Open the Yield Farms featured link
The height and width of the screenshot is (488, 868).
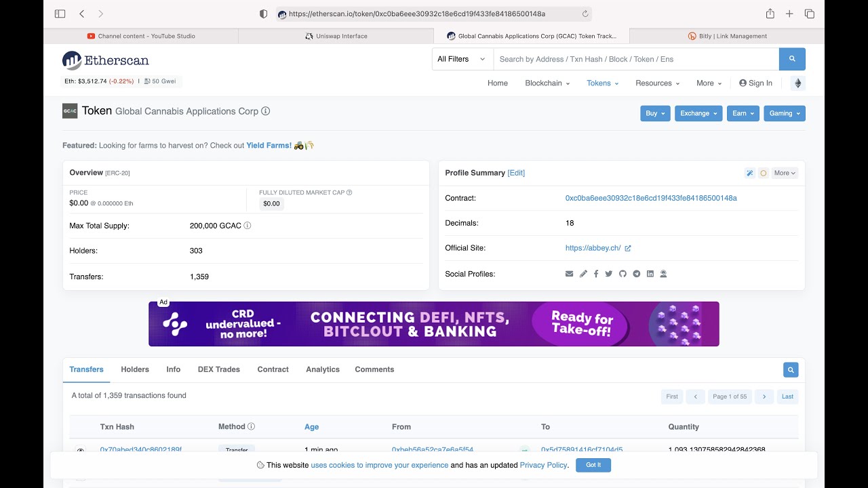tap(269, 145)
